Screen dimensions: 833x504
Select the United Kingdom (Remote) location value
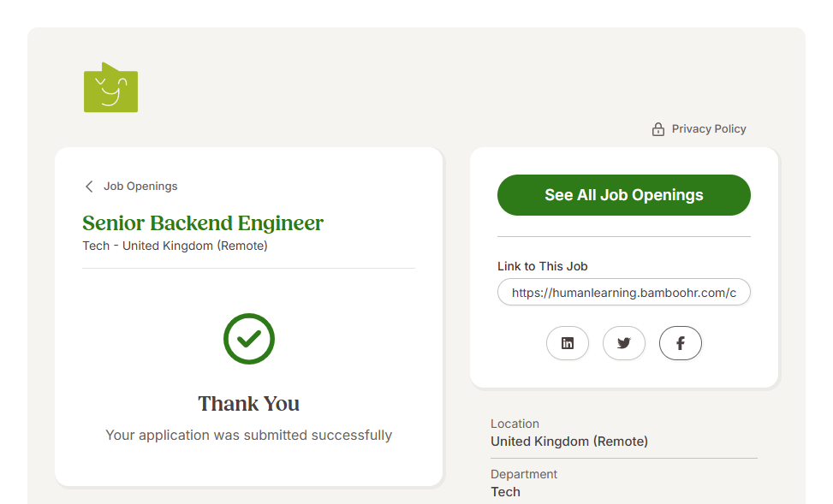(569, 442)
